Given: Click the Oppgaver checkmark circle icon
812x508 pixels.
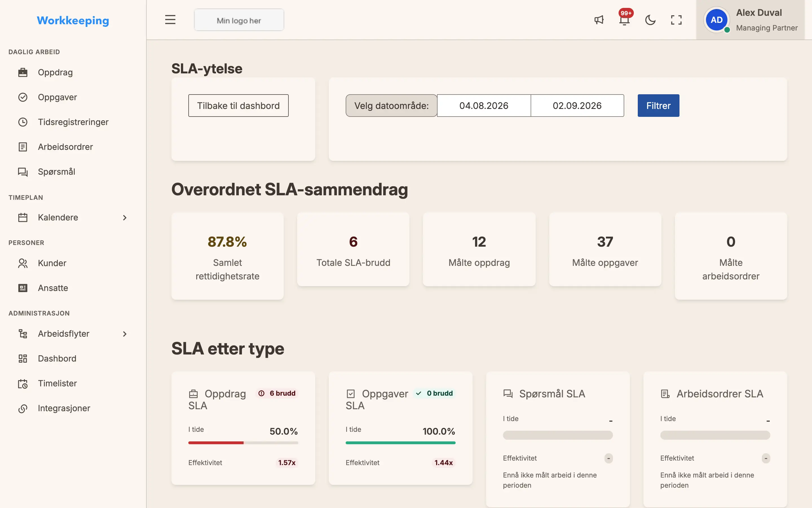Looking at the screenshot, I should (23, 97).
